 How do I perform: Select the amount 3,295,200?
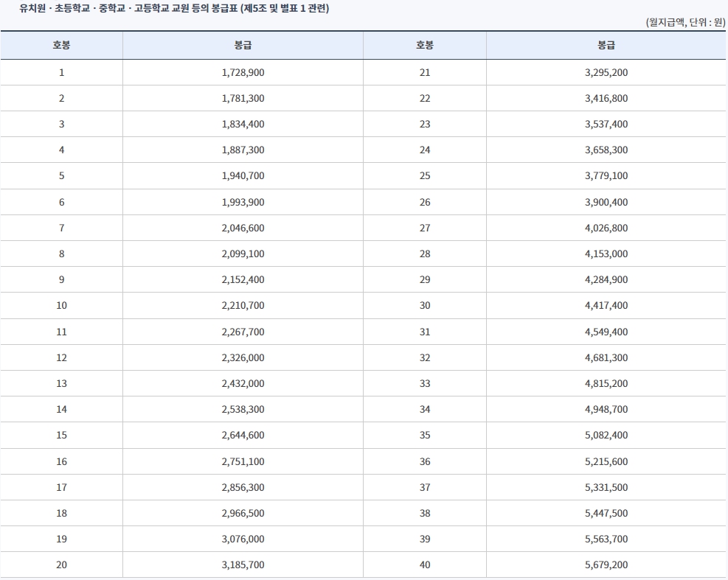[606, 72]
